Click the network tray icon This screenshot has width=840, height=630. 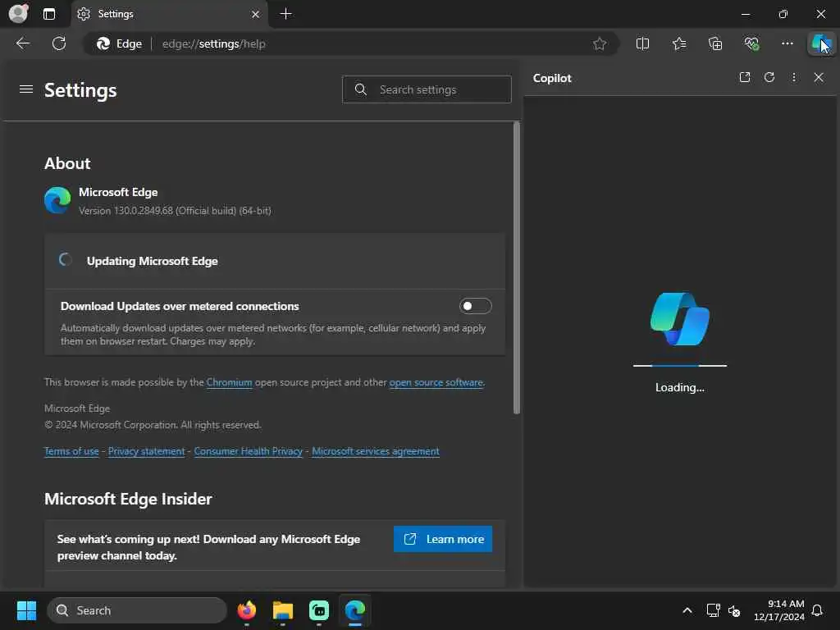tap(713, 610)
